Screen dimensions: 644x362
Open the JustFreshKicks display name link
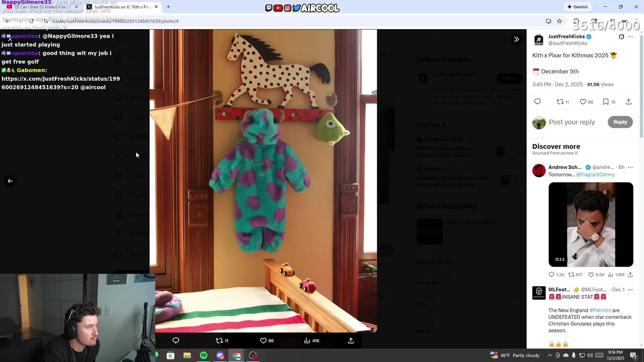point(567,37)
